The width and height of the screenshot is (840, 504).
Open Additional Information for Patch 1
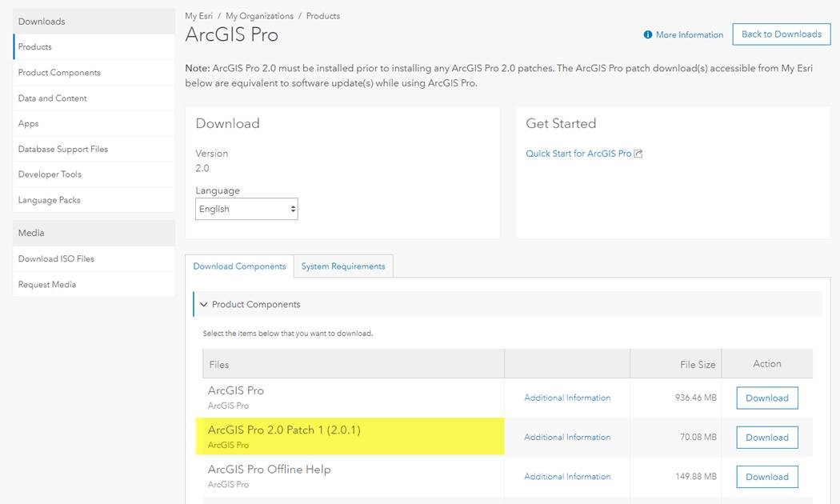pyautogui.click(x=567, y=438)
